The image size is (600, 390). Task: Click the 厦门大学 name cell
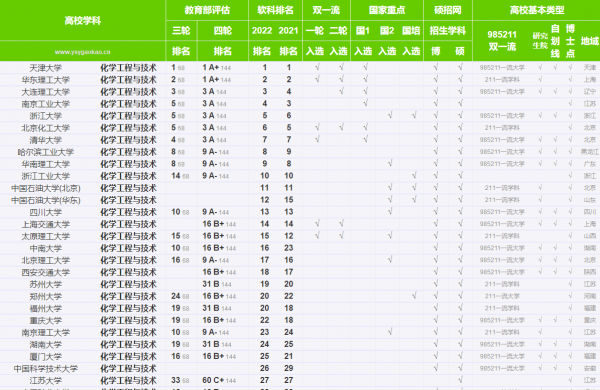coord(46,357)
